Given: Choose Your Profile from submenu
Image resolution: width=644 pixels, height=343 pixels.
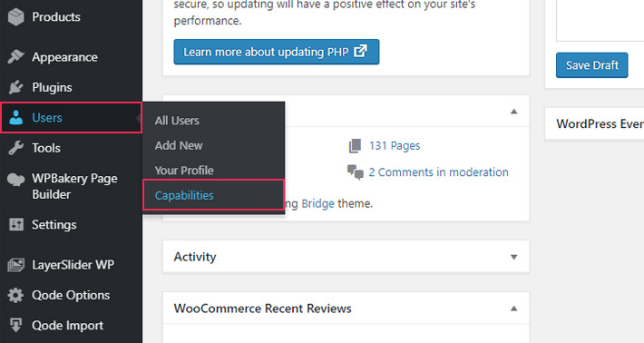Looking at the screenshot, I should tap(184, 171).
